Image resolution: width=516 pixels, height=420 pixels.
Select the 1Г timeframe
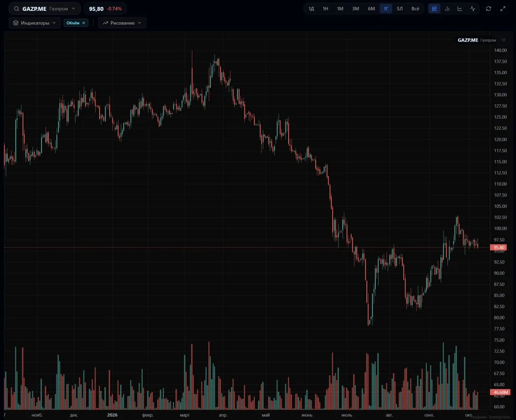coord(386,8)
